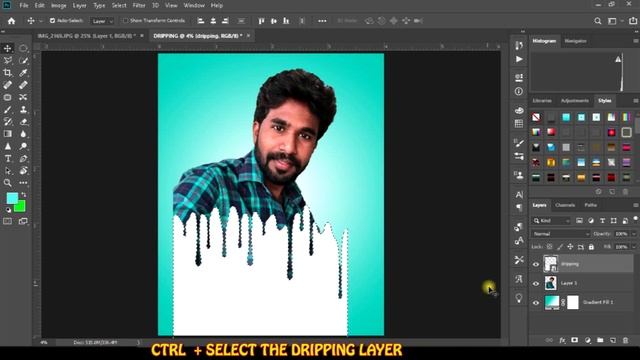Click the Align left edges icon
The image size is (640, 360).
200,21
